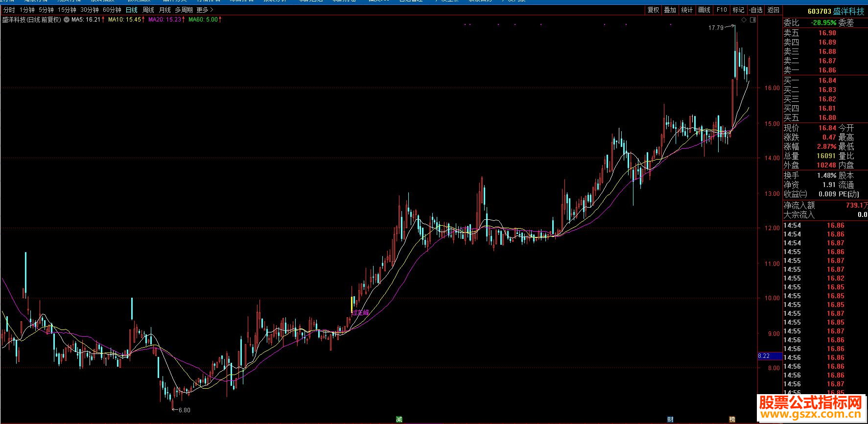Image resolution: width=868 pixels, height=424 pixels.
Task: Select the 买一 16.84 bid row
Action: tap(825, 80)
